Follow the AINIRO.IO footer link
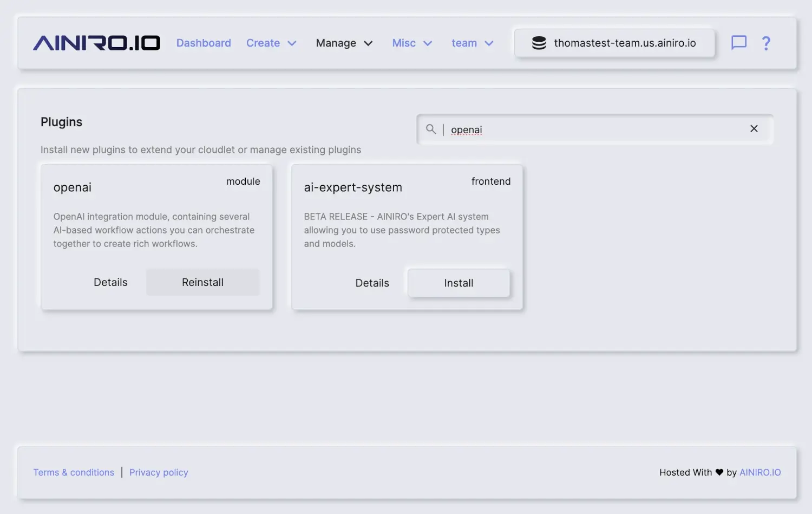This screenshot has width=812, height=514. click(760, 472)
